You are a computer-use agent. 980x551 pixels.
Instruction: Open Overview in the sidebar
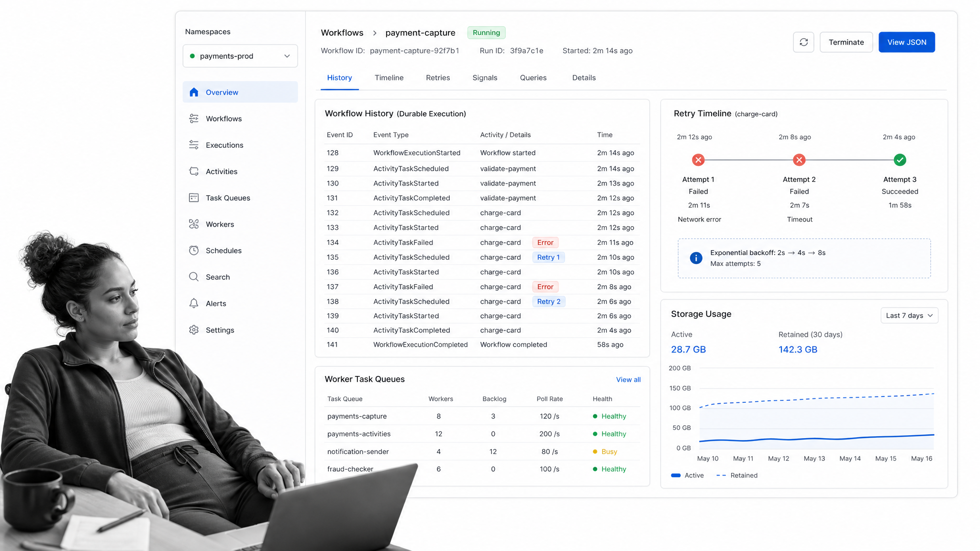click(x=240, y=92)
